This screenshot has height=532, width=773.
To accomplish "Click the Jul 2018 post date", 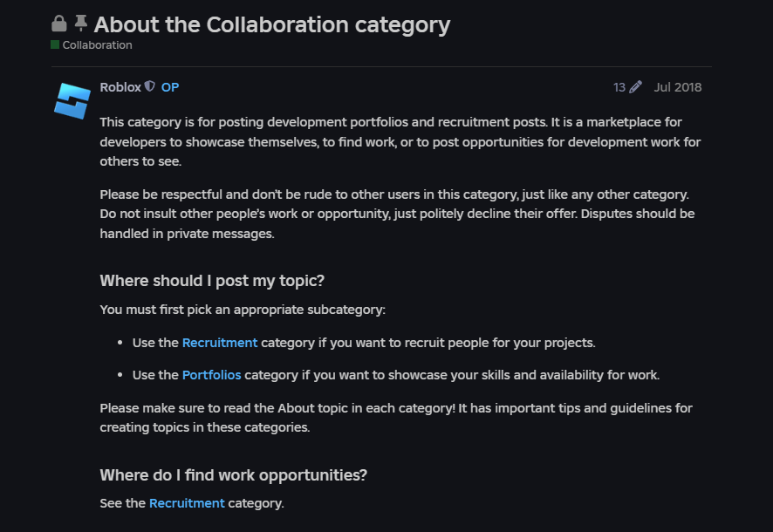I will (x=677, y=87).
